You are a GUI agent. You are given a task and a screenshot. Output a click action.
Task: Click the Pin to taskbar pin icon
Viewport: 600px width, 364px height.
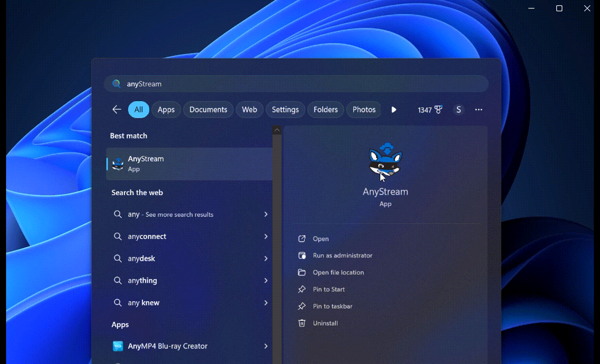(x=302, y=307)
